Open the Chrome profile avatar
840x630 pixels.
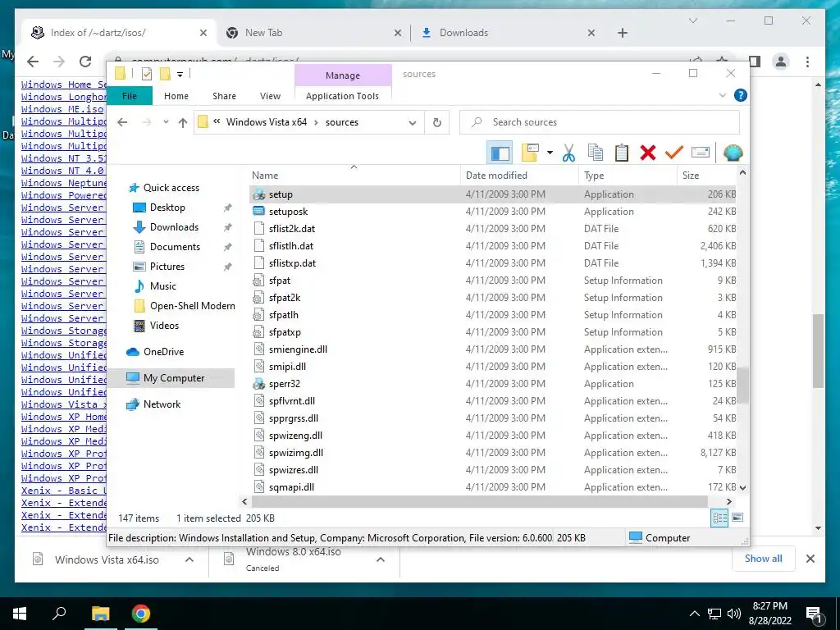coord(781,62)
